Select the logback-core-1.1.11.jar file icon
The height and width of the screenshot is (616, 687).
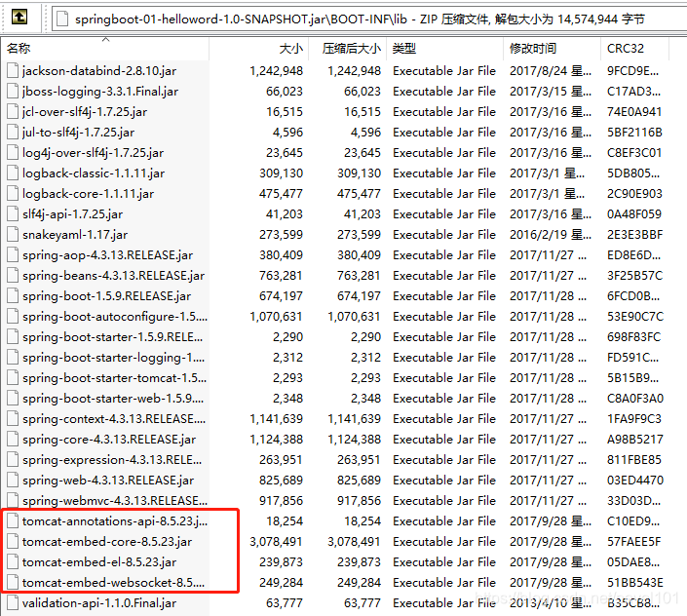point(13,194)
